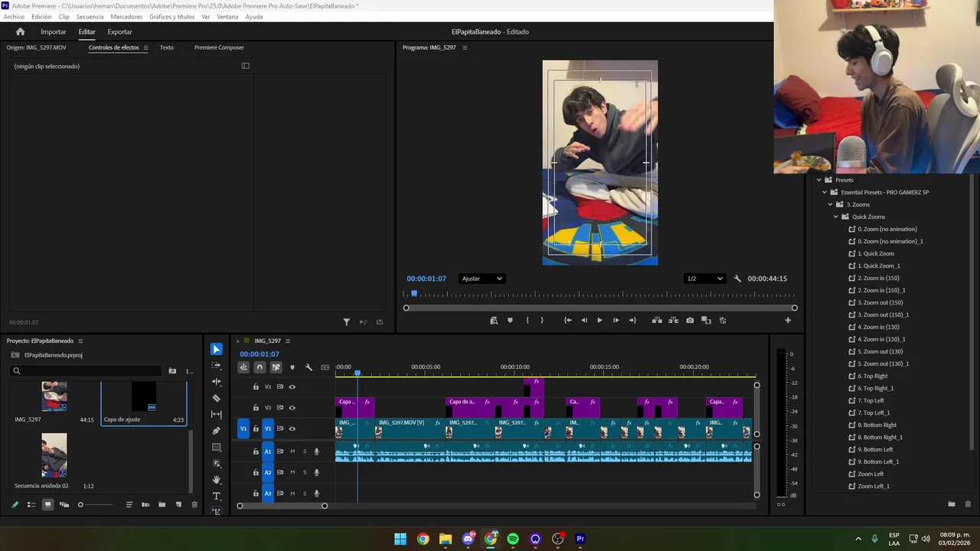The height and width of the screenshot is (551, 980).
Task: Open Program monitor panel menu
Action: coord(464,47)
